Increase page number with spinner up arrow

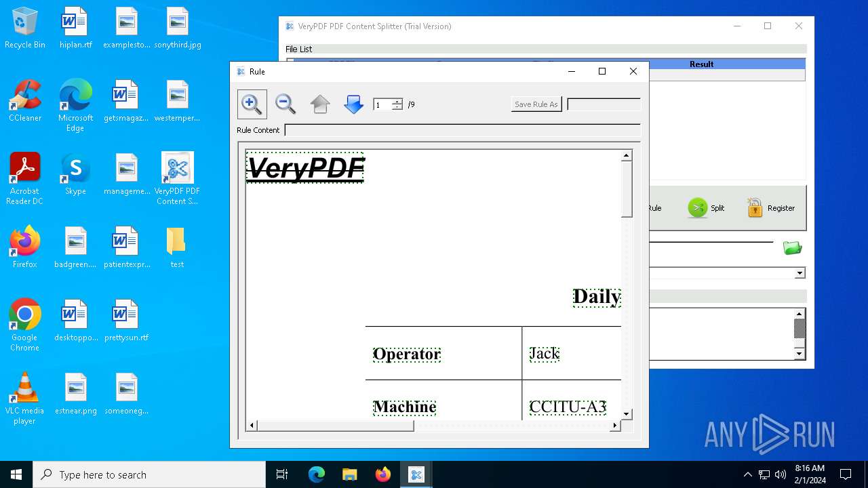[397, 101]
